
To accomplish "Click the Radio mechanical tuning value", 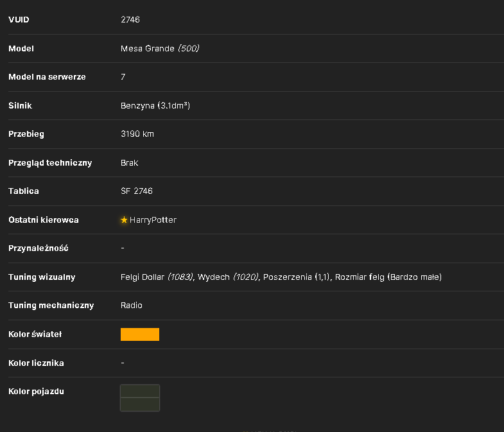I will click(132, 306).
